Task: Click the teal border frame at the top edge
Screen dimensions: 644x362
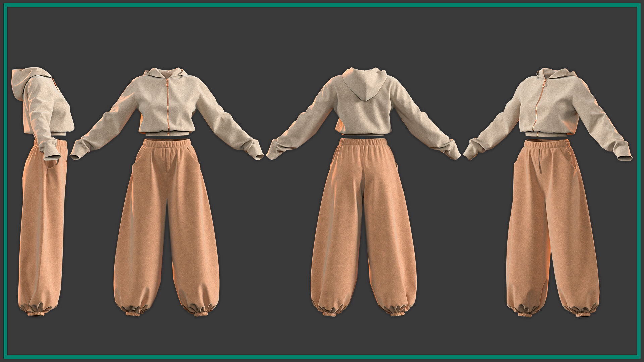Action: (x=322, y=5)
